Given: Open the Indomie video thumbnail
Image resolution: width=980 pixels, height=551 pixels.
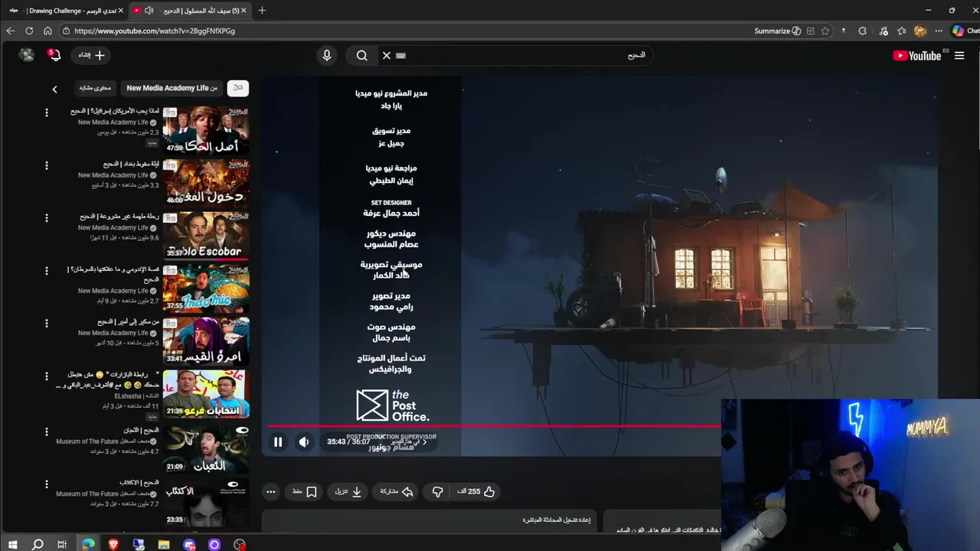Looking at the screenshot, I should click(x=205, y=288).
